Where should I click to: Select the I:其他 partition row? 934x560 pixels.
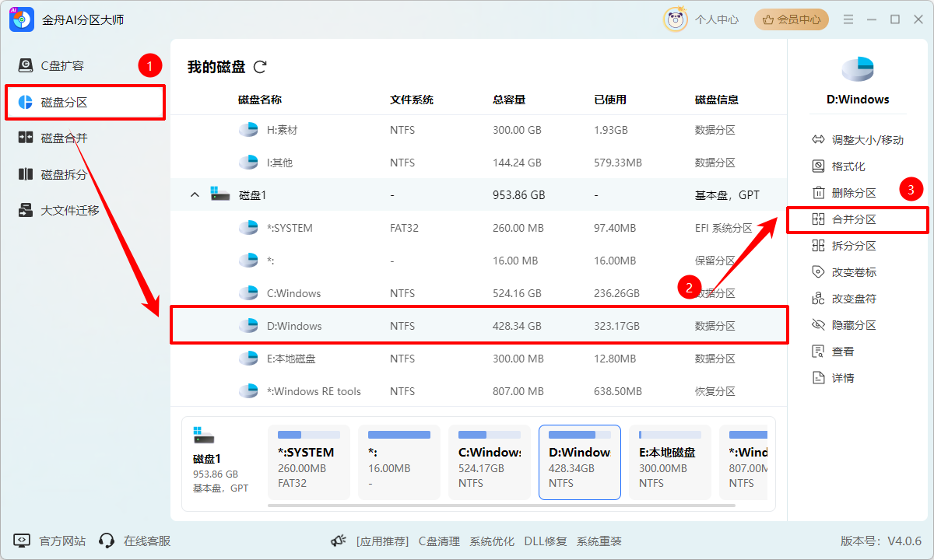tap(479, 163)
